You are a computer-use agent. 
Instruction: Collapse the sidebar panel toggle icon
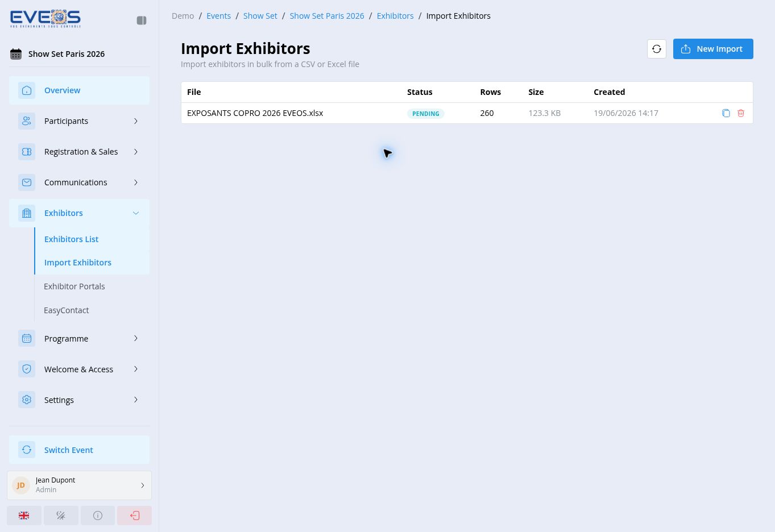click(x=142, y=20)
